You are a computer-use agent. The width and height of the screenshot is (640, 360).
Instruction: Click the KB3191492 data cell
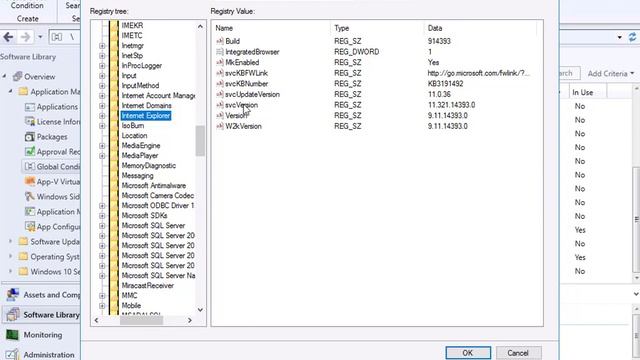point(445,84)
